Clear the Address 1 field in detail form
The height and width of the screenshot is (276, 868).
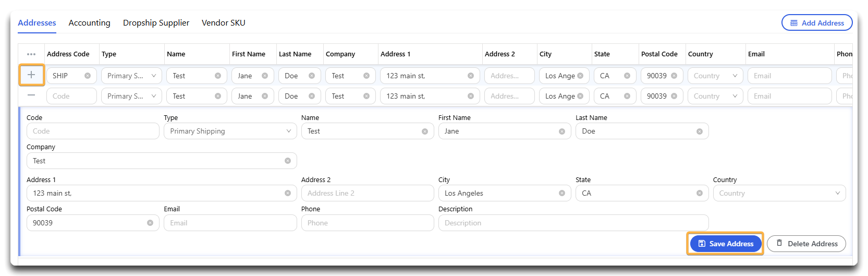288,193
